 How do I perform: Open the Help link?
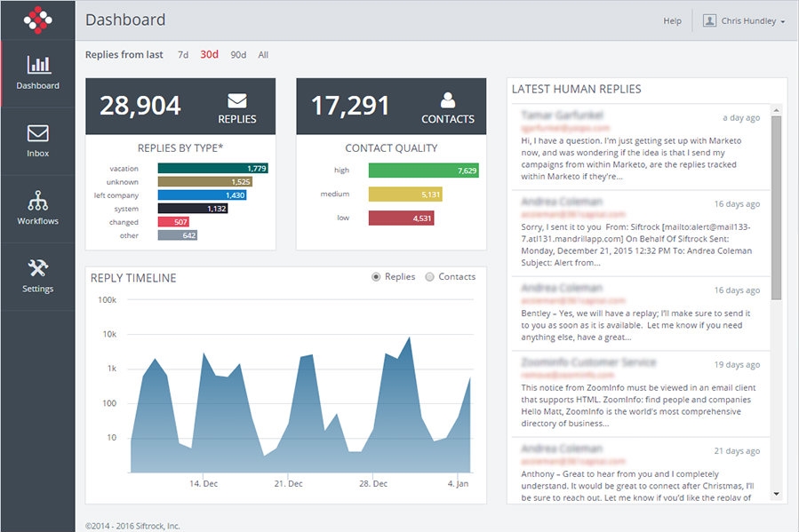(x=672, y=21)
